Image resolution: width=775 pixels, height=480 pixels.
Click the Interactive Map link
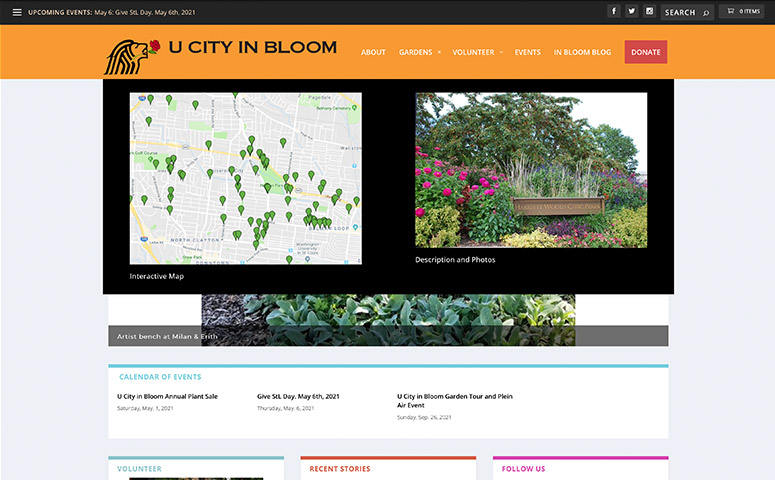pos(157,276)
